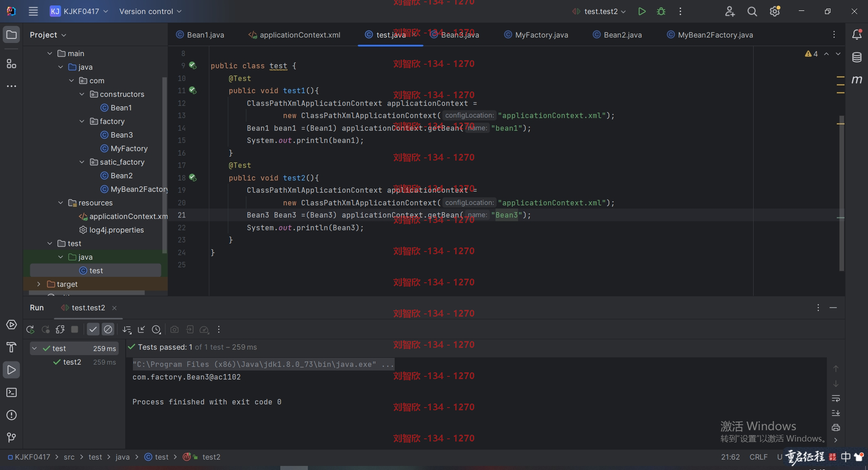
Task: Open log4j.properties in project tree
Action: pos(112,230)
